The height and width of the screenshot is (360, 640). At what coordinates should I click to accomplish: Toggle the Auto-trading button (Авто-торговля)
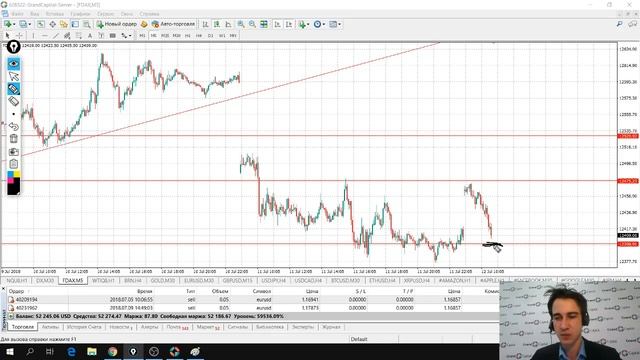click(x=173, y=24)
